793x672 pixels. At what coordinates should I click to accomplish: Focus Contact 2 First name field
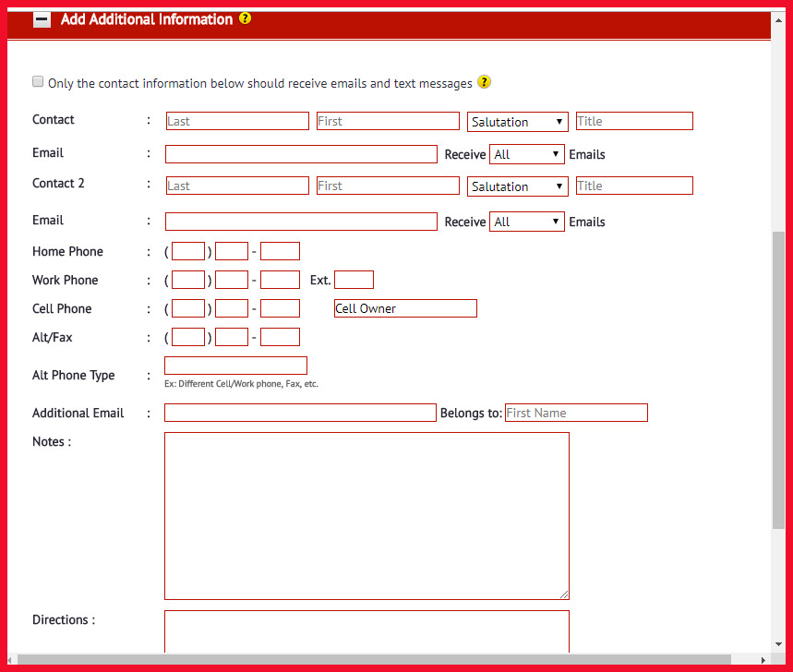pyautogui.click(x=388, y=186)
